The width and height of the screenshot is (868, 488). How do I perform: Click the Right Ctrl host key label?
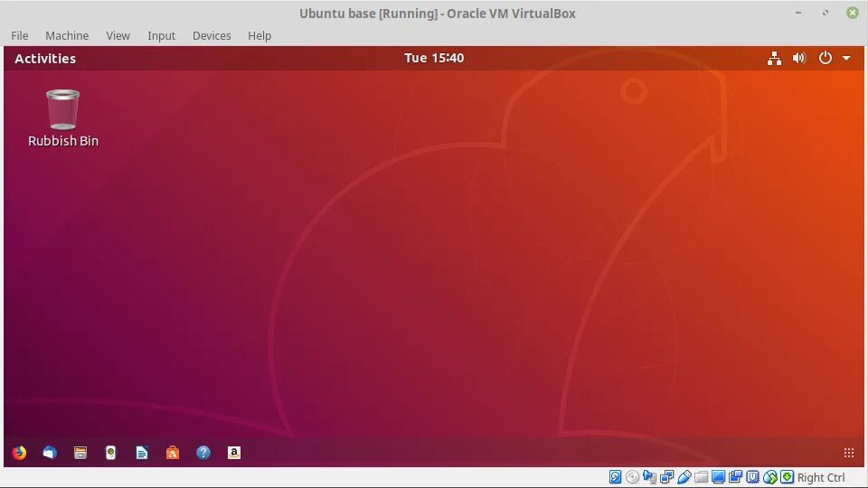[x=821, y=477]
